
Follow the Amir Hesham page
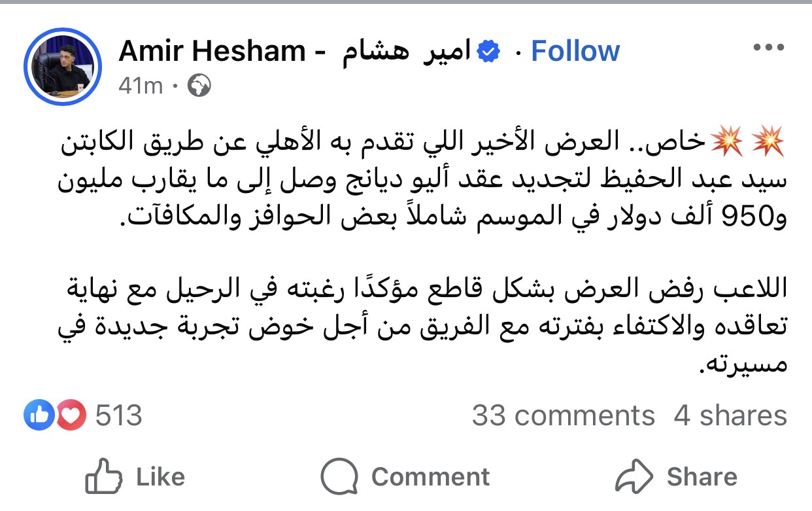tap(575, 51)
